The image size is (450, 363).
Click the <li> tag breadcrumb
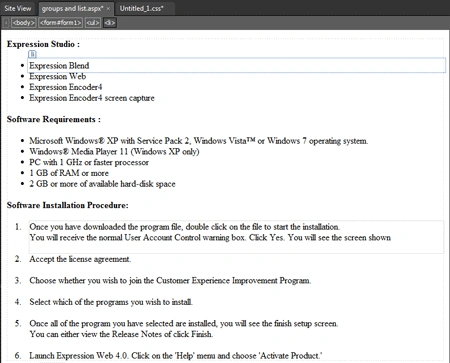point(110,23)
